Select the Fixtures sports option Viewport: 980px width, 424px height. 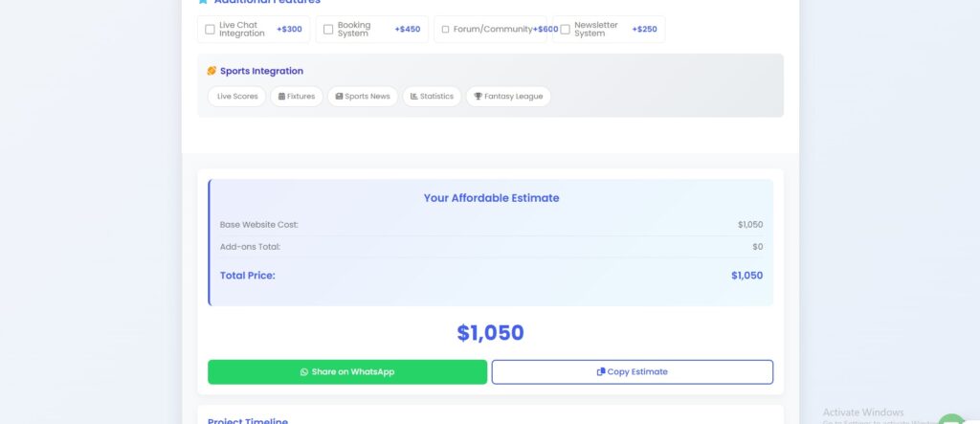pyautogui.click(x=301, y=97)
